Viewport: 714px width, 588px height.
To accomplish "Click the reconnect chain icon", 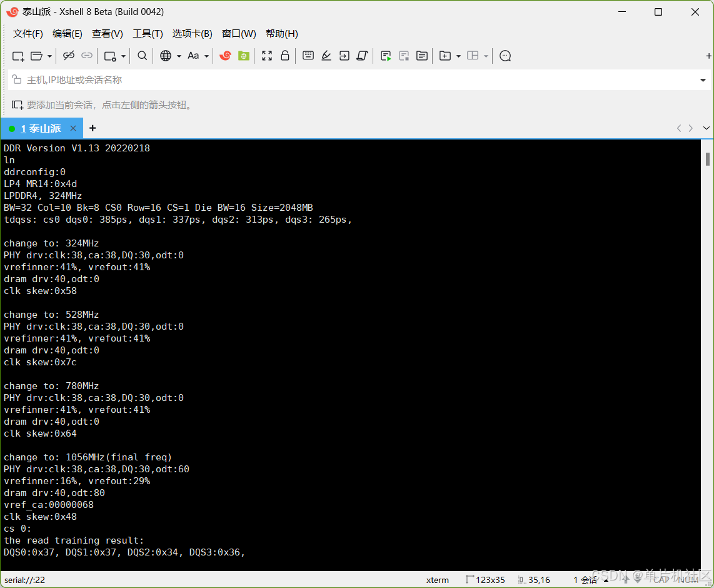I will pyautogui.click(x=87, y=56).
